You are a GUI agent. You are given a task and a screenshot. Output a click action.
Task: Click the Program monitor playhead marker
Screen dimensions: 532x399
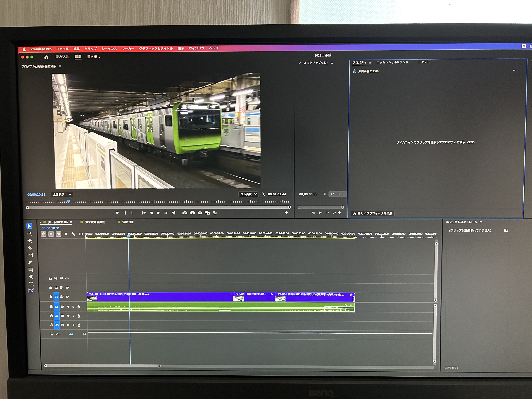click(x=68, y=201)
